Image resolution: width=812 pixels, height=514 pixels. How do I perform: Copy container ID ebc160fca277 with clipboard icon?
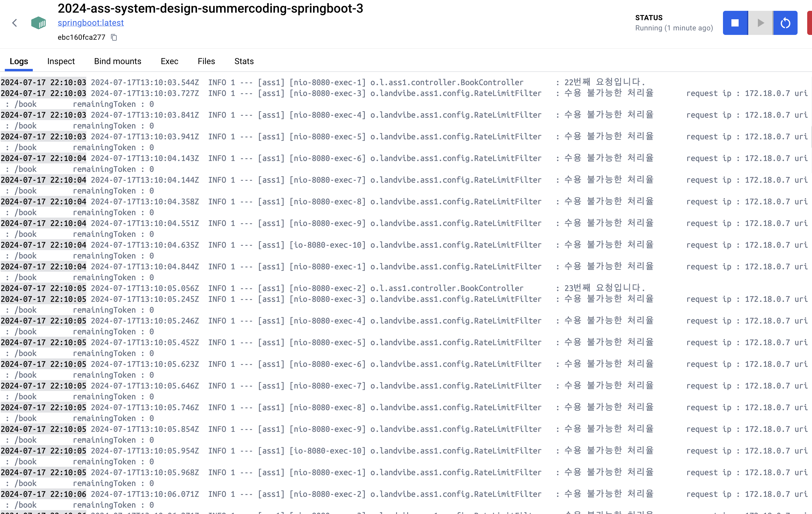[114, 37]
